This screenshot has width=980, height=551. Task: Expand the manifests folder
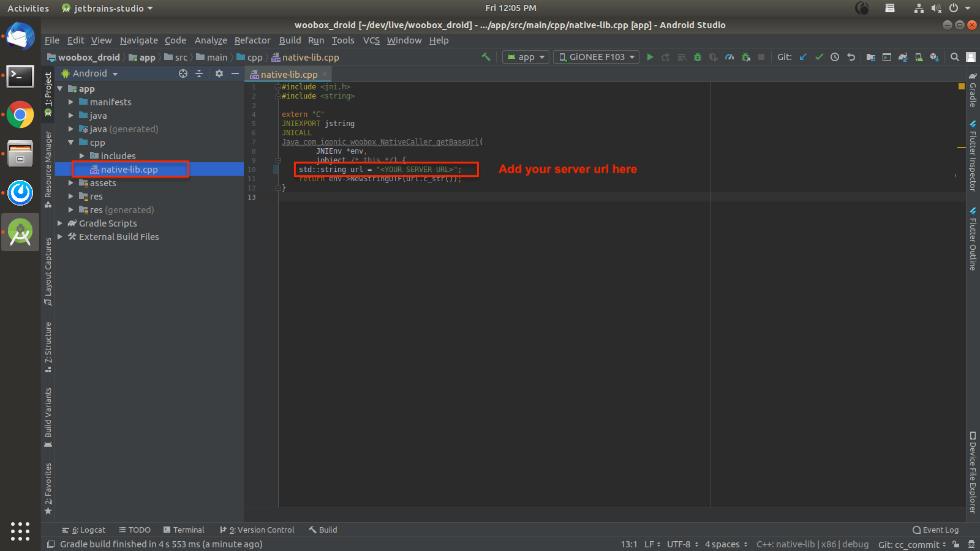tap(71, 102)
